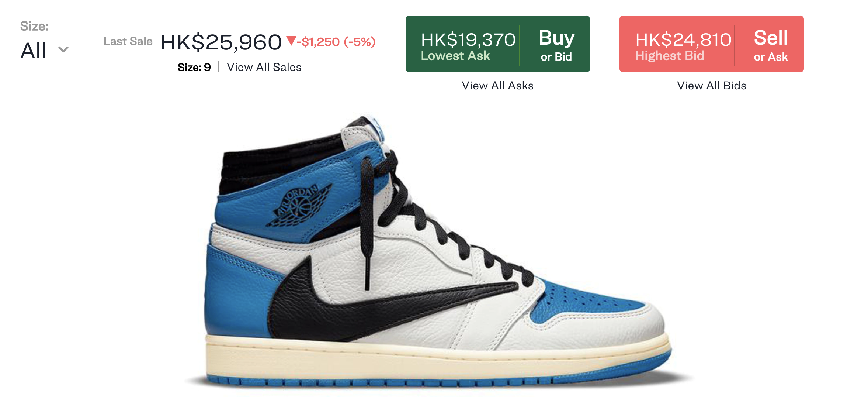Viewport: 868px width, 409px height.
Task: Click the -$1,250 (-5%) change text
Action: click(x=336, y=42)
